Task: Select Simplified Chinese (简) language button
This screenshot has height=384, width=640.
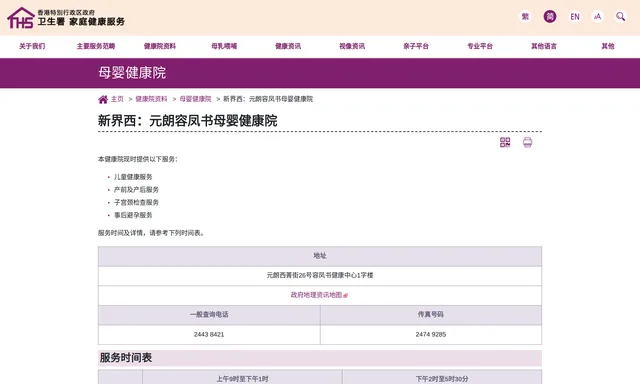Action: click(550, 16)
